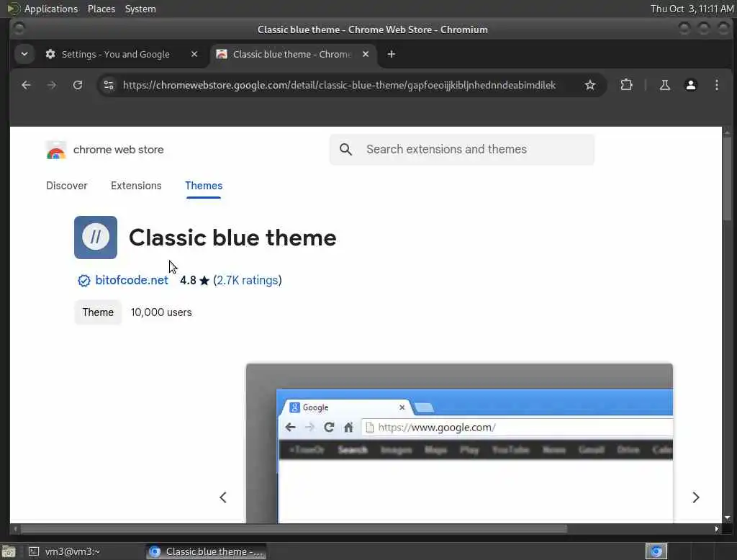Click the browser forward arrow

pyautogui.click(x=52, y=85)
